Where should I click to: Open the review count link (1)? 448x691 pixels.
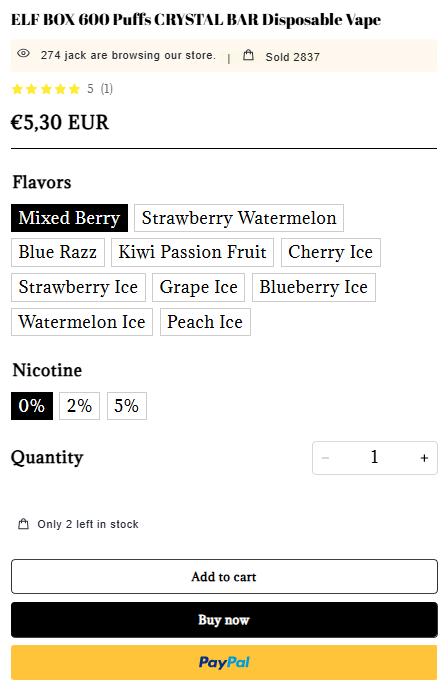click(x=107, y=89)
